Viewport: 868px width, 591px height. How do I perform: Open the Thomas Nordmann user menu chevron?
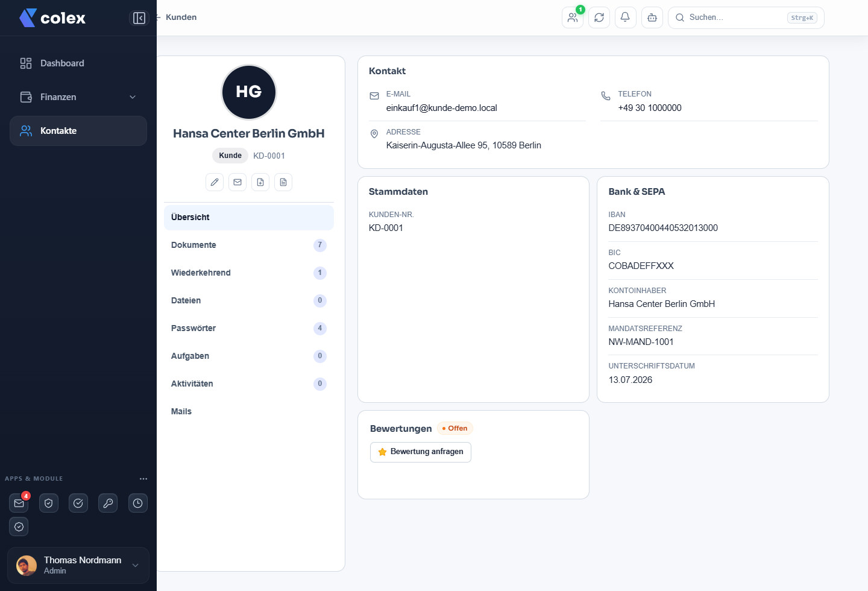[136, 565]
